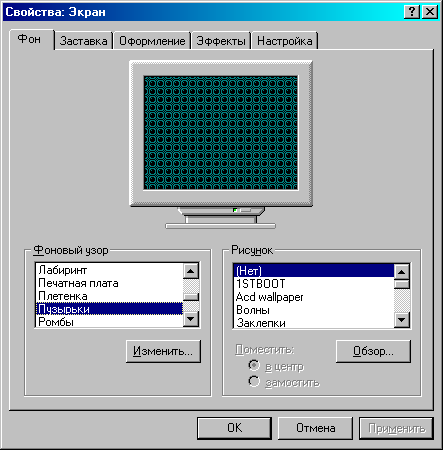
Task: Click the Обзор... button
Action: point(373,351)
